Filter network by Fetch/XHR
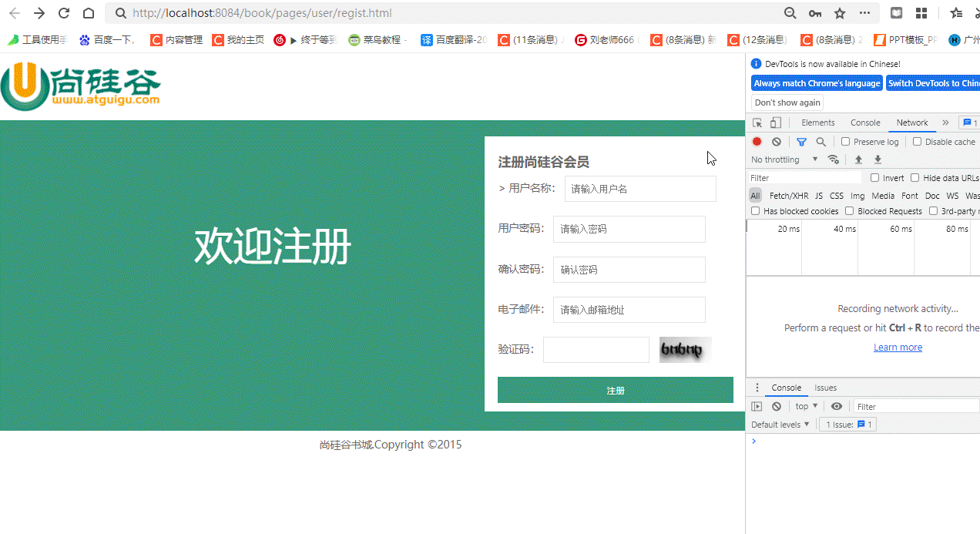The image size is (980, 534). tap(789, 196)
